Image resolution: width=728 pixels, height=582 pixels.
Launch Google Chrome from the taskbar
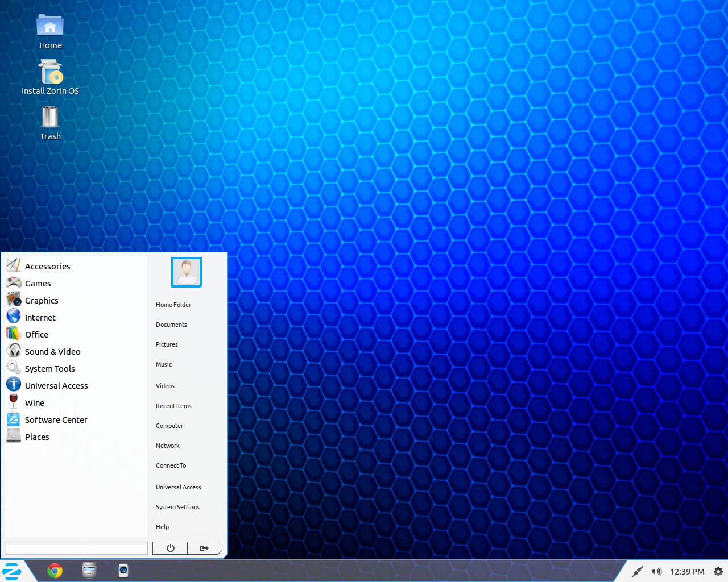coord(55,571)
